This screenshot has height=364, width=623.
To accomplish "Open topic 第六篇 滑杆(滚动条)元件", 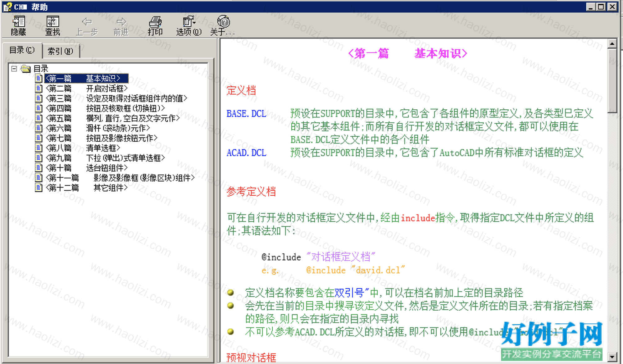I will [x=98, y=128].
